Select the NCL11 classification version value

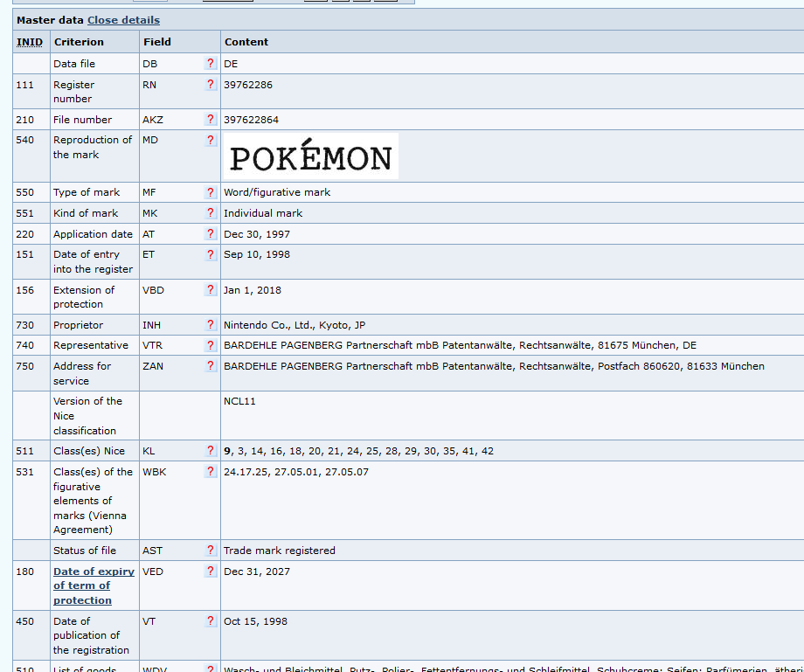239,401
